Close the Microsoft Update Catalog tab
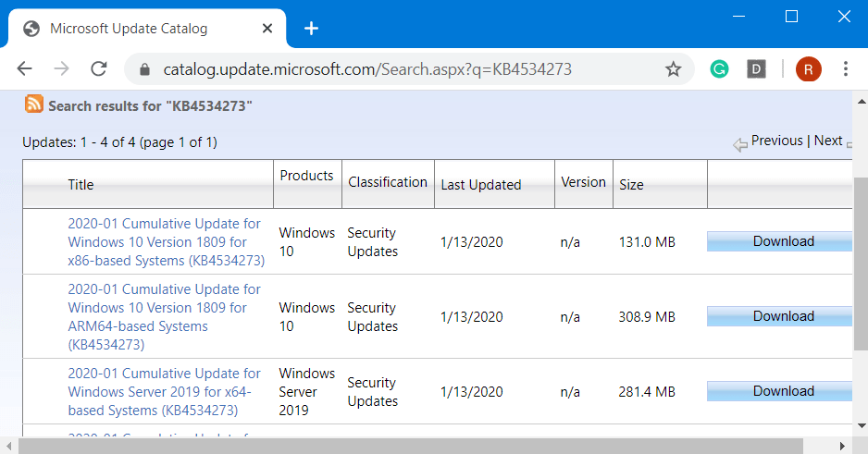This screenshot has height=454, width=868. pyautogui.click(x=267, y=29)
